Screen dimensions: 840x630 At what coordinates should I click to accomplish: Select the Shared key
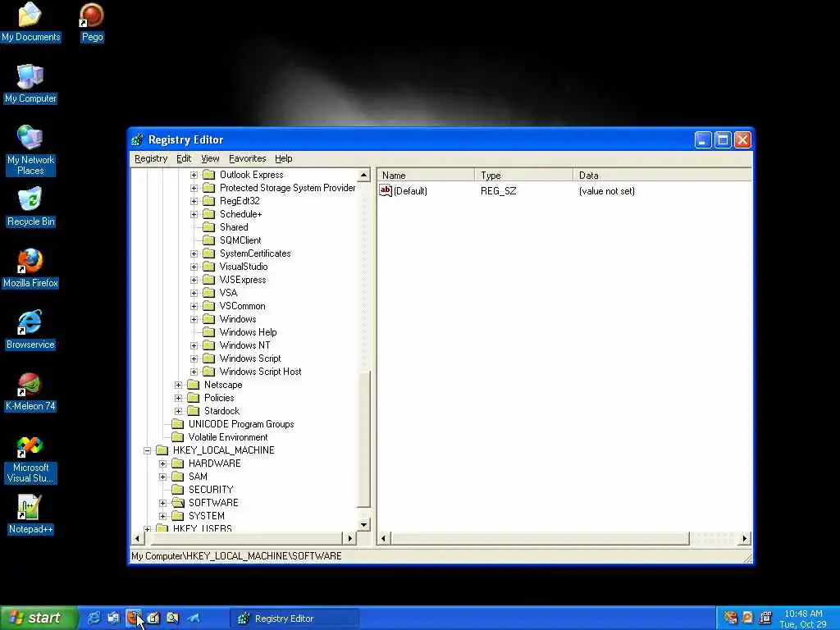pos(234,227)
